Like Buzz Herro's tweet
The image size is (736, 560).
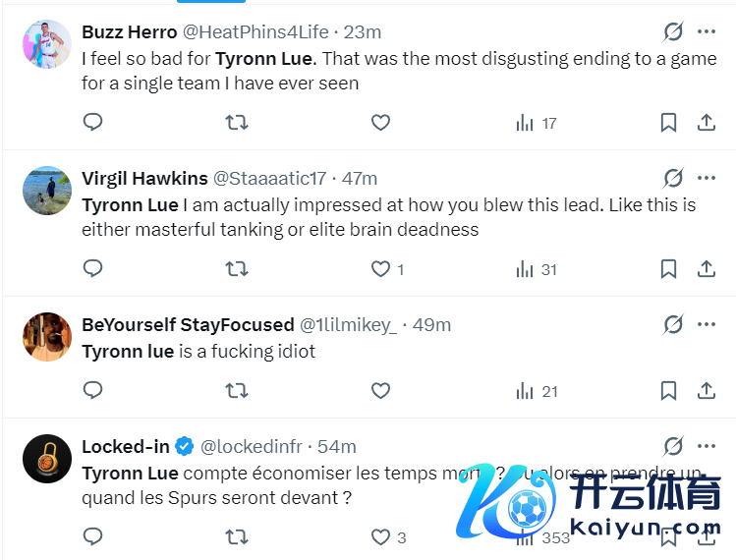point(380,123)
